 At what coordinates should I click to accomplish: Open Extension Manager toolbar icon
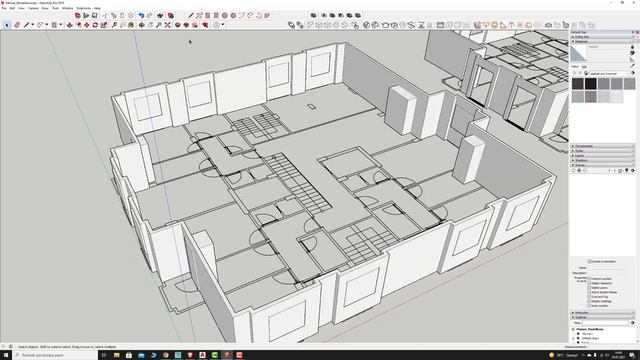coord(205,25)
